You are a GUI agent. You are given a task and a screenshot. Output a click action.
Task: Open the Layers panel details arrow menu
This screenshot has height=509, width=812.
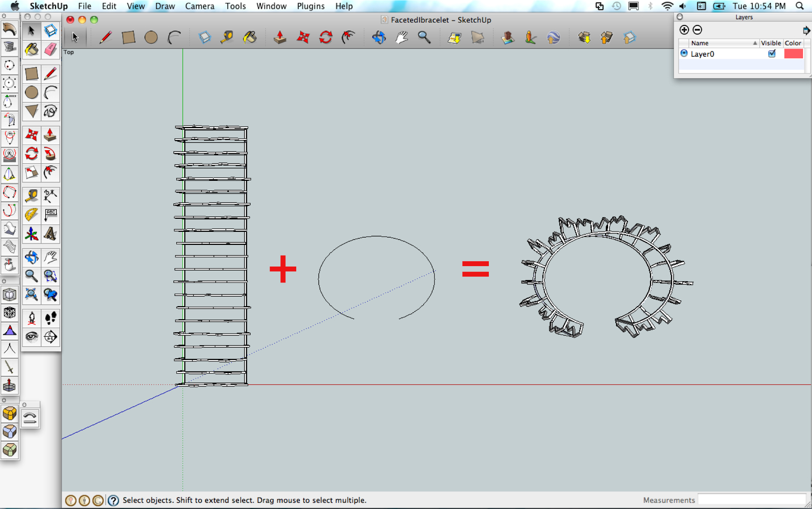pyautogui.click(x=806, y=30)
